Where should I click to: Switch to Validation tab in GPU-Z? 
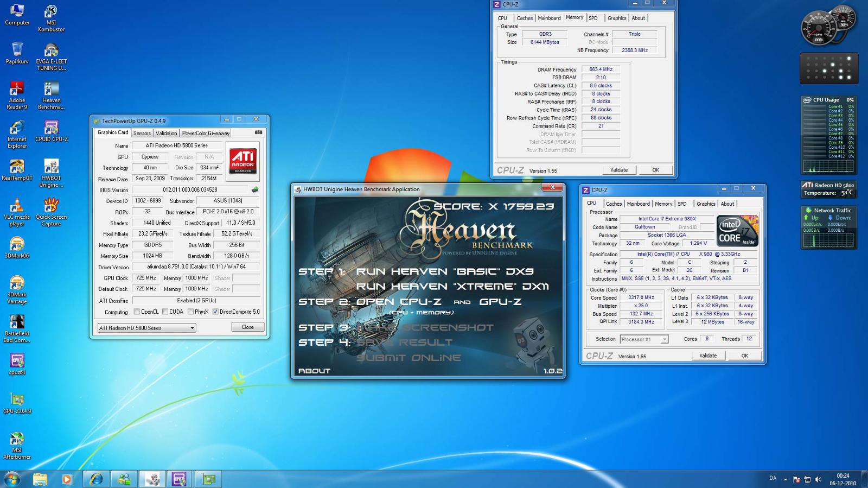click(166, 133)
